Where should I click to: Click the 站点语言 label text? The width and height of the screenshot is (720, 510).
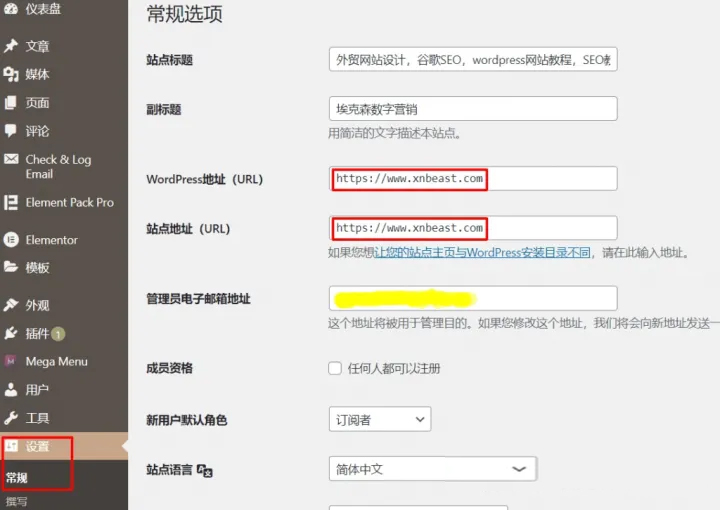tap(169, 470)
